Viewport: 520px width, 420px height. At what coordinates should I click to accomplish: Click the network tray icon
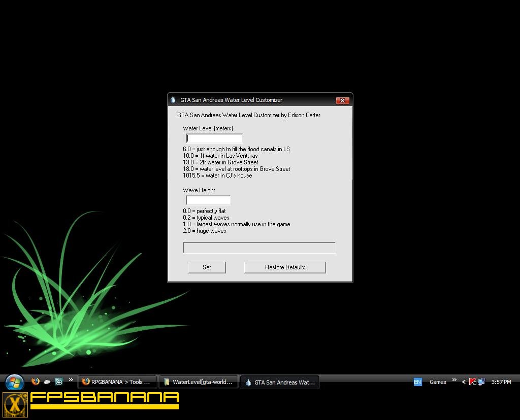point(481,382)
